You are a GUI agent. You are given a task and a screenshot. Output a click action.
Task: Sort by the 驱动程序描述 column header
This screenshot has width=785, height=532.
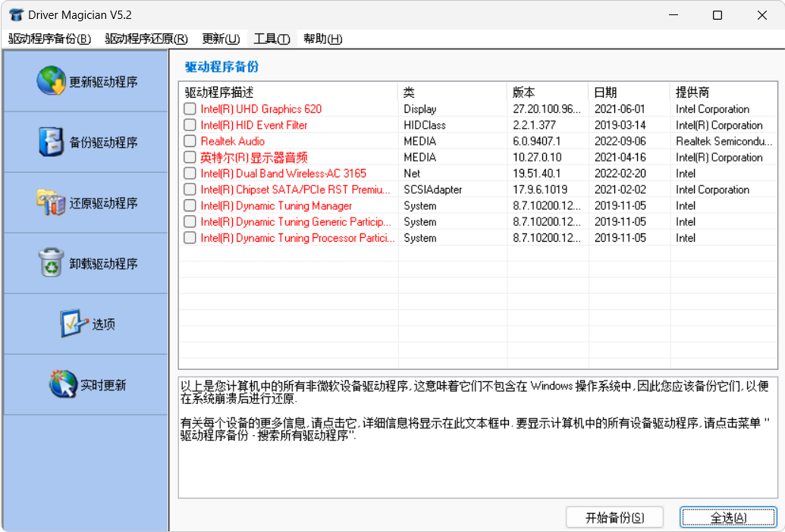pos(288,92)
